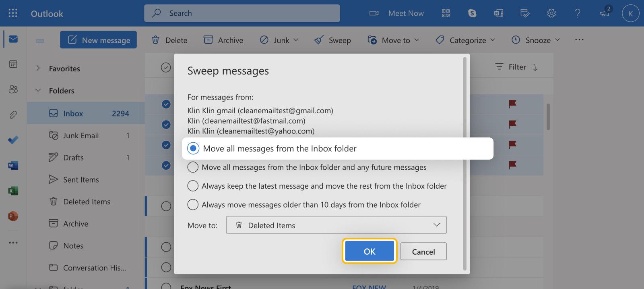Open the Archive folder in sidebar

pos(86,223)
